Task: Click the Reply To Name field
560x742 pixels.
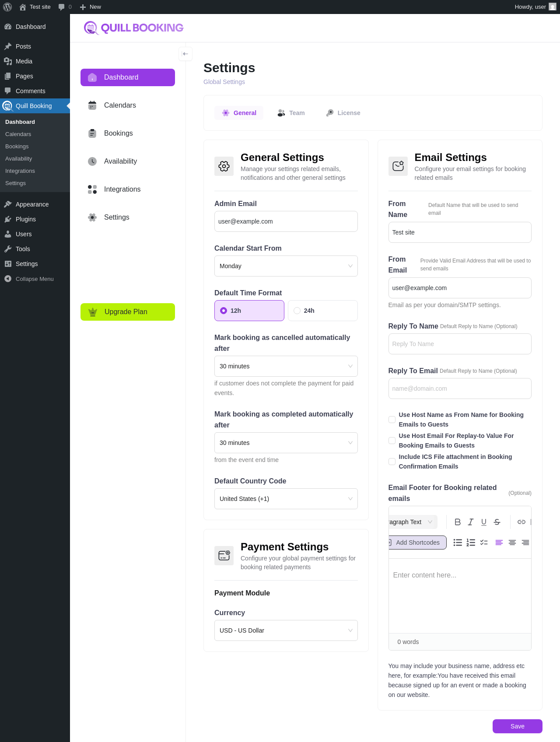Action: (x=460, y=344)
